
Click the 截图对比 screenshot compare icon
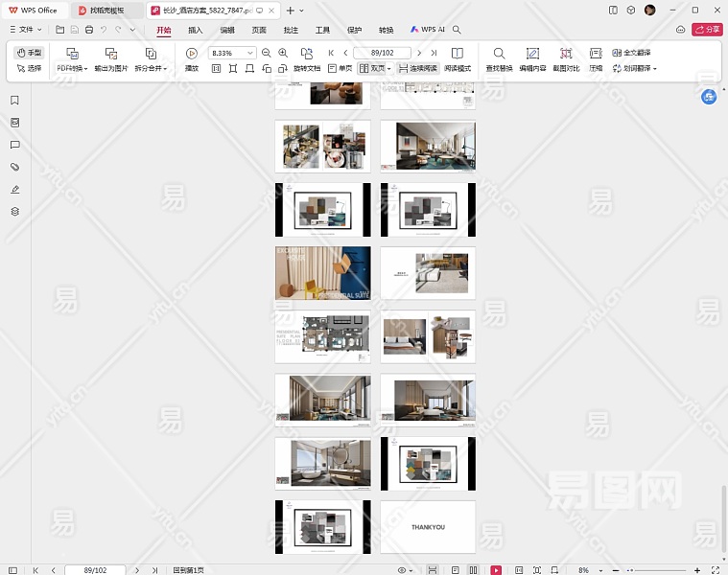[566, 54]
